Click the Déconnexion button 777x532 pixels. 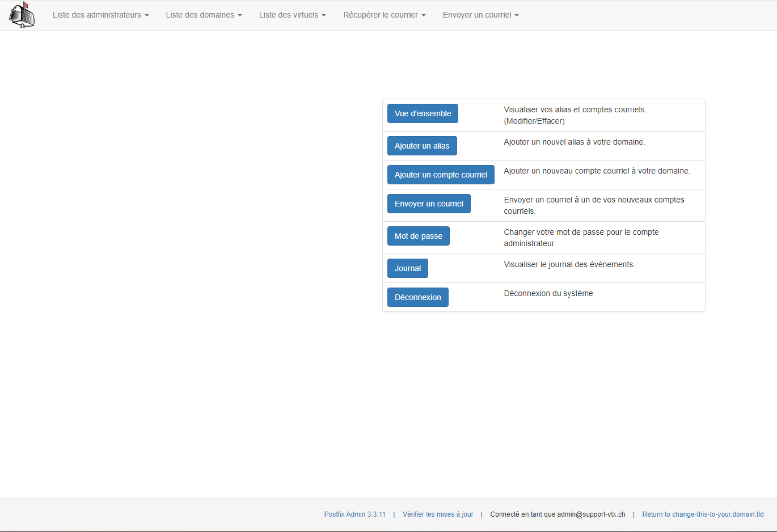tap(418, 297)
